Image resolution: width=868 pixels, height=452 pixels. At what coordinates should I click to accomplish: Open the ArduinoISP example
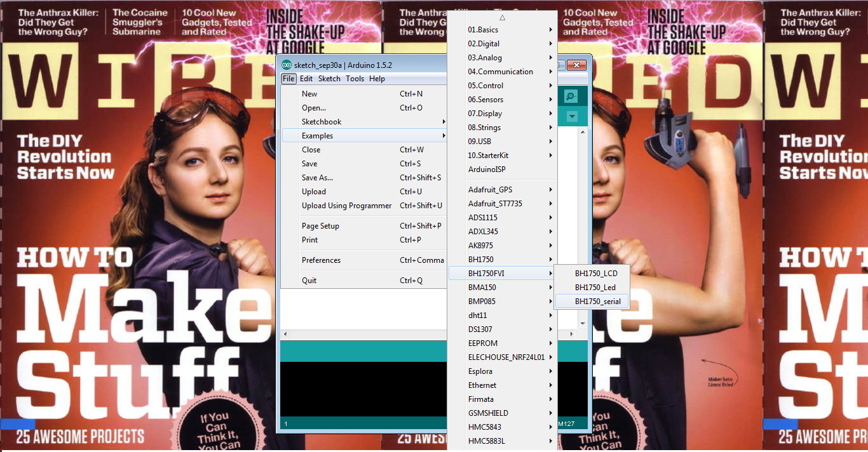tap(502, 169)
